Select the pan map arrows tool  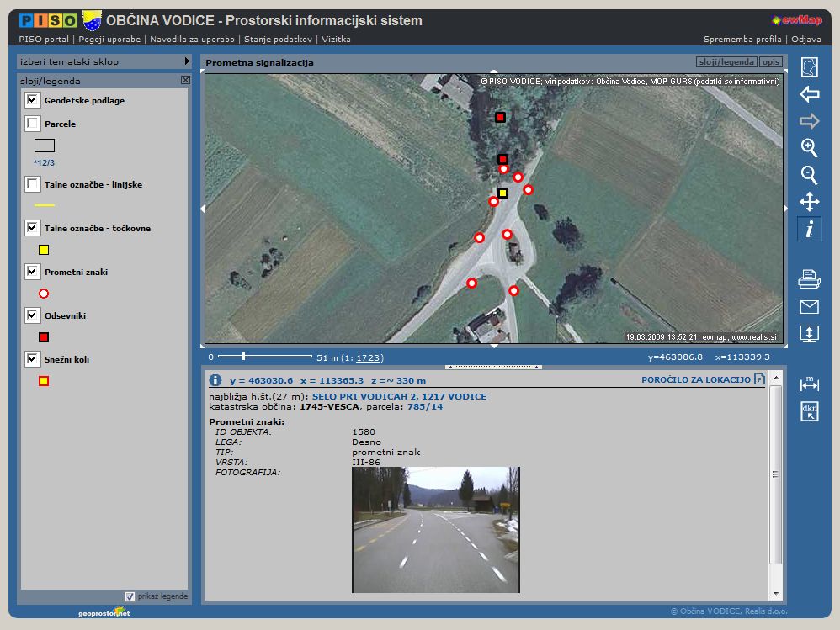[x=809, y=202]
